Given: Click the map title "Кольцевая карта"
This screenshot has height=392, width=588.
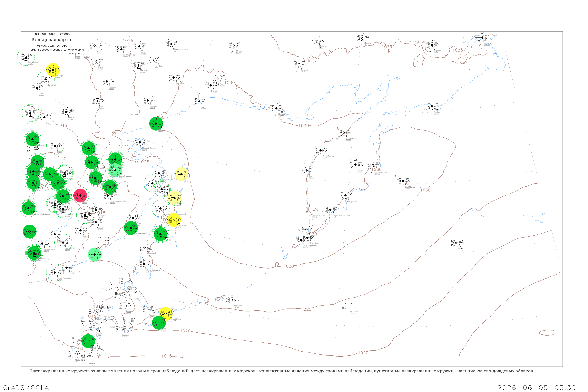Looking at the screenshot, I should tap(51, 40).
